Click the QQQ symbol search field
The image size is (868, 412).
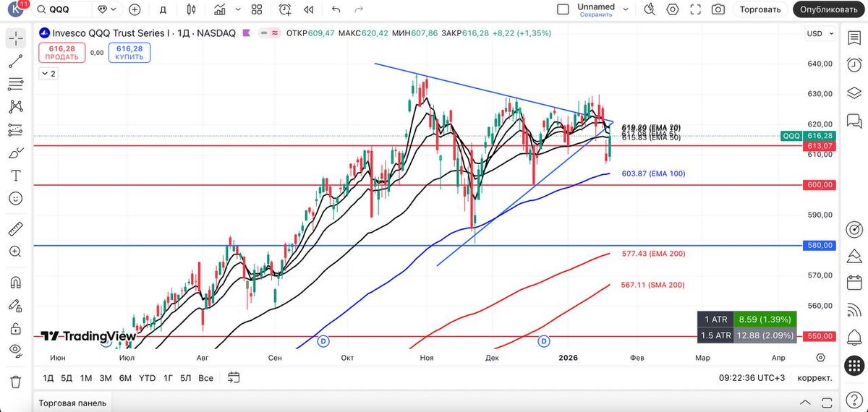click(x=63, y=9)
